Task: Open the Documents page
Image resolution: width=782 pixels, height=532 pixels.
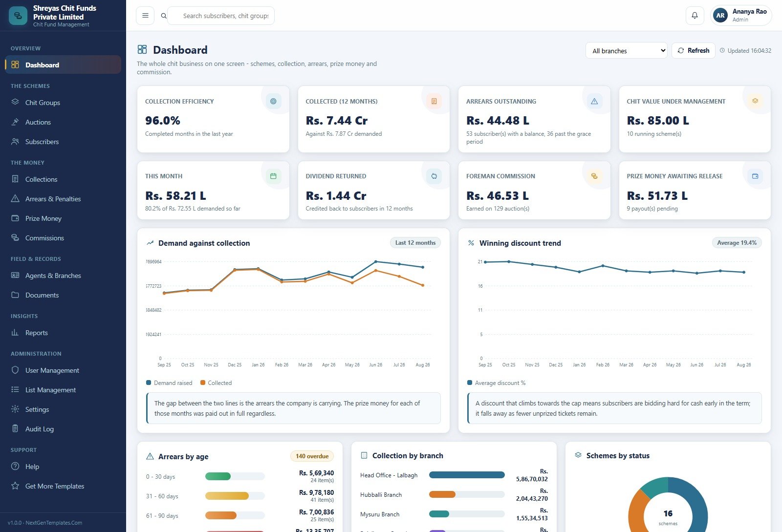Action: click(x=63, y=295)
